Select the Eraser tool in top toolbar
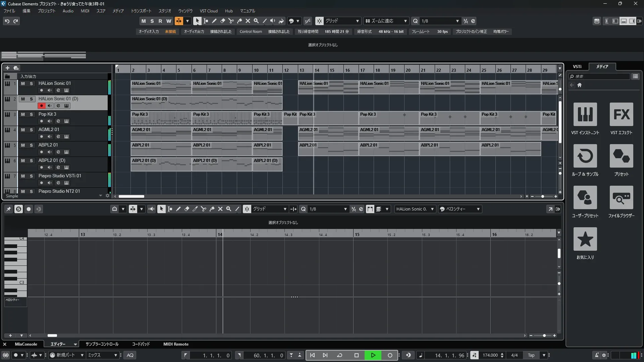This screenshot has height=362, width=644. point(222,21)
